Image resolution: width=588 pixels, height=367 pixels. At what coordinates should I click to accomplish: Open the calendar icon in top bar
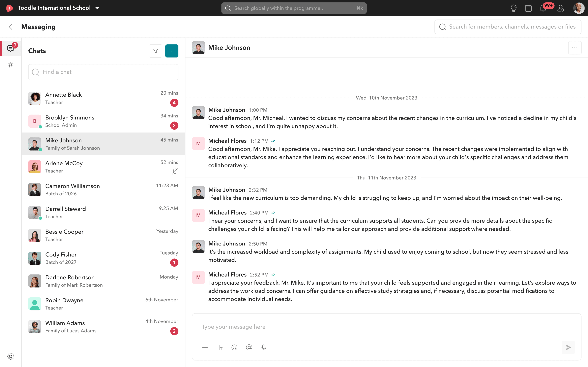528,8
